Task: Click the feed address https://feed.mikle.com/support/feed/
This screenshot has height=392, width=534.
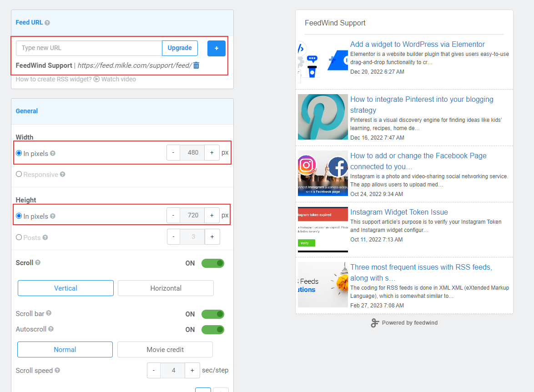Action: pos(135,65)
